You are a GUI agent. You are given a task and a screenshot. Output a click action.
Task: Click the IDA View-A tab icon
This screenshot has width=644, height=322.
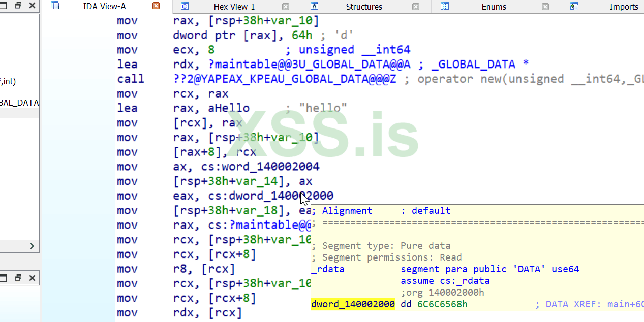55,6
